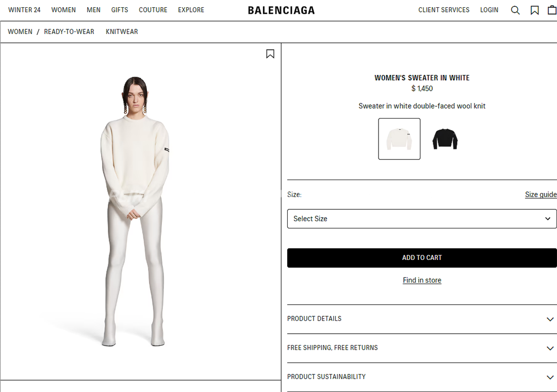
Task: Follow the Find in store link
Action: 422,280
